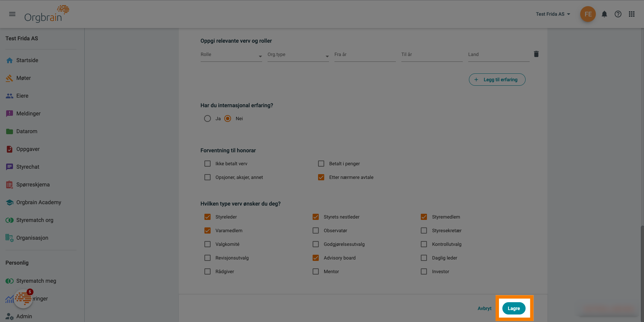The width and height of the screenshot is (644, 322).
Task: Click the Fra år input field
Action: pos(365,55)
